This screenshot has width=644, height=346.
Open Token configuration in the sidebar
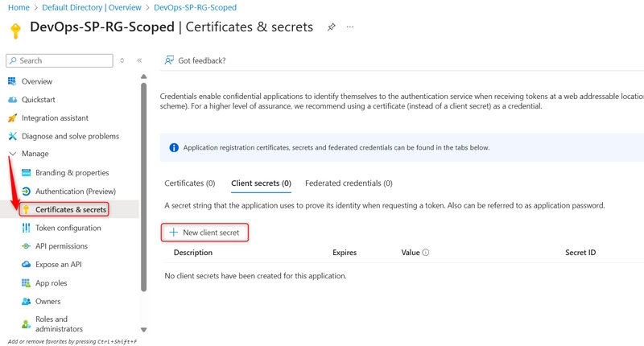(68, 228)
